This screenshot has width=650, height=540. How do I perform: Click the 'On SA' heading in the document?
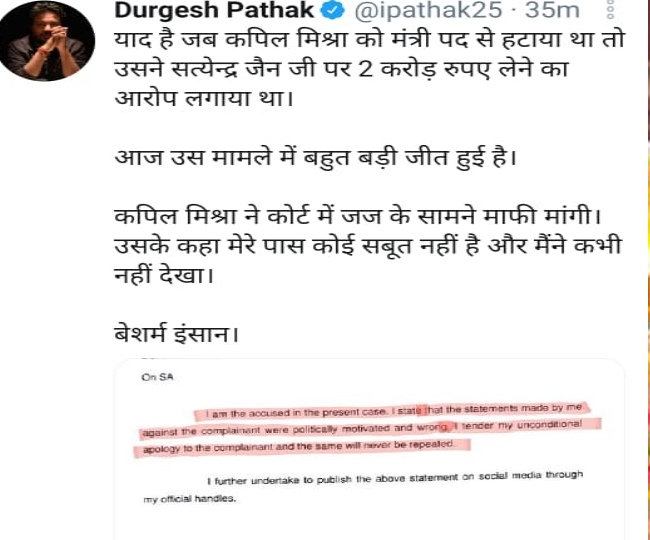pos(157,377)
